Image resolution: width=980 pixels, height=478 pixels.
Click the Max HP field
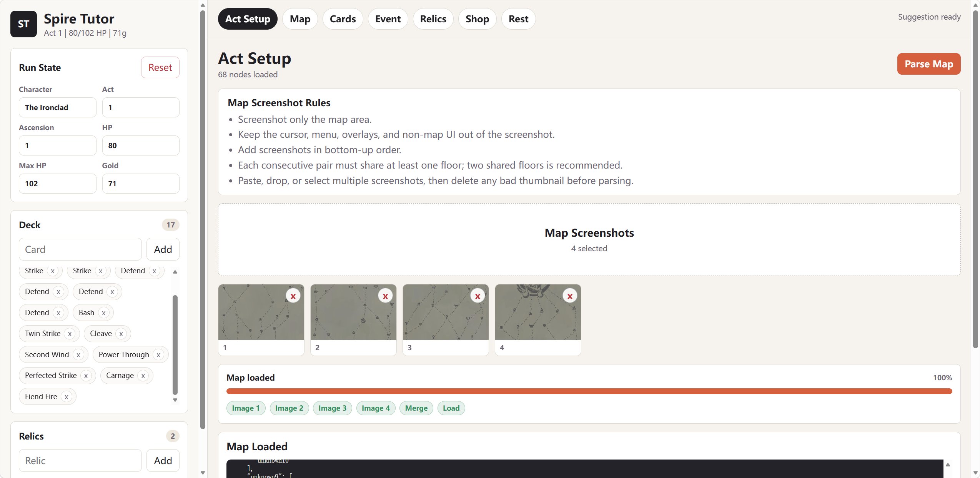tap(58, 184)
